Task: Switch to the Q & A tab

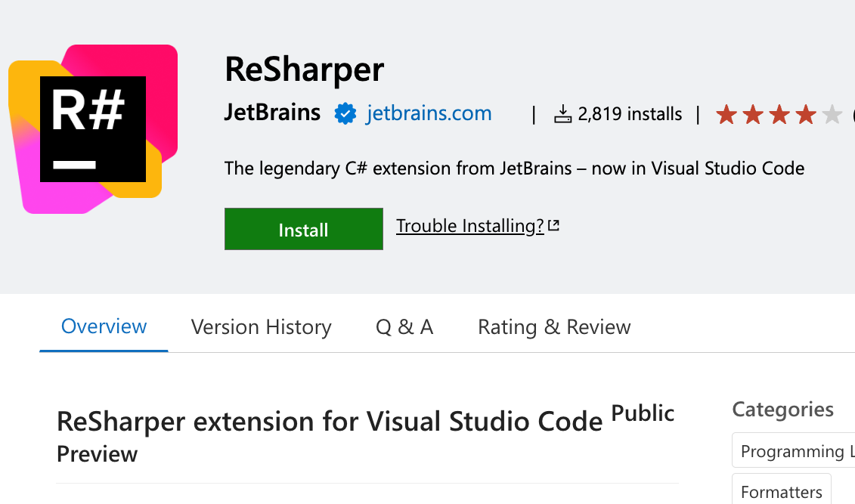Action: (404, 326)
